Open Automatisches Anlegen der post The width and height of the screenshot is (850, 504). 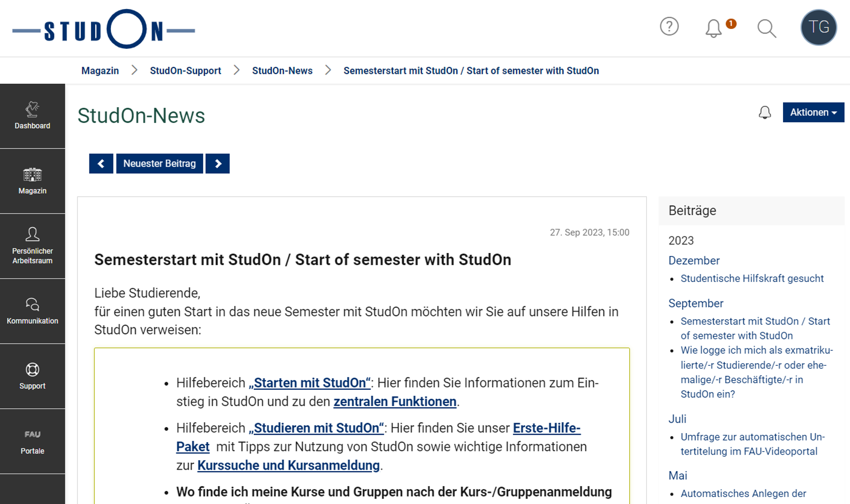coord(743,494)
